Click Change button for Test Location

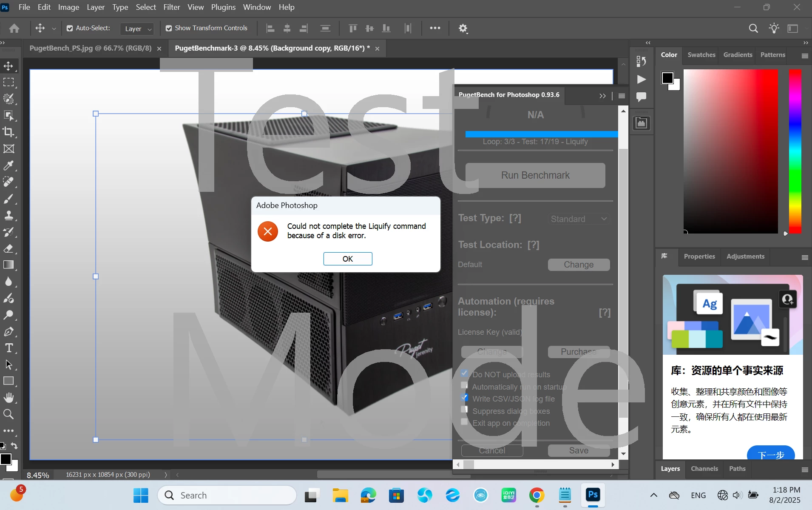click(579, 265)
